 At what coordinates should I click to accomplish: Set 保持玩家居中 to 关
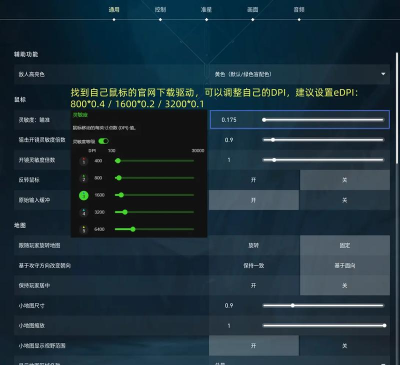345,286
